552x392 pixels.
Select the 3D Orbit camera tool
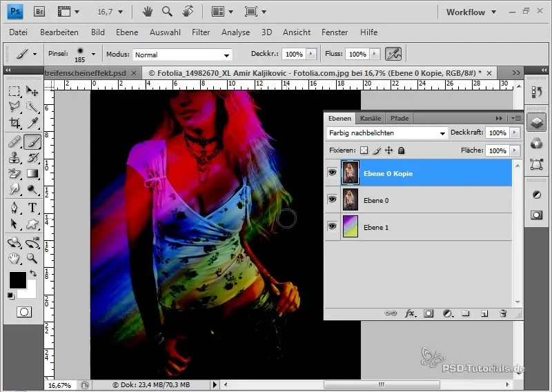pyautogui.click(x=32, y=243)
